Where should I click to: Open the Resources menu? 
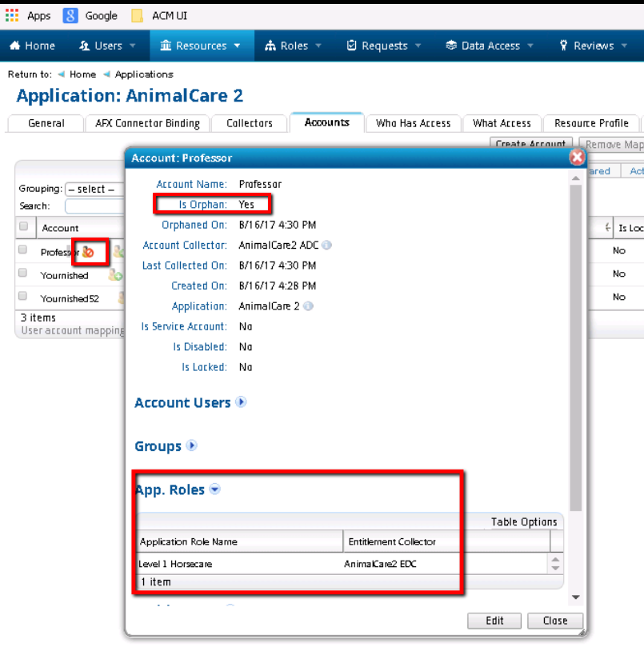(x=201, y=46)
